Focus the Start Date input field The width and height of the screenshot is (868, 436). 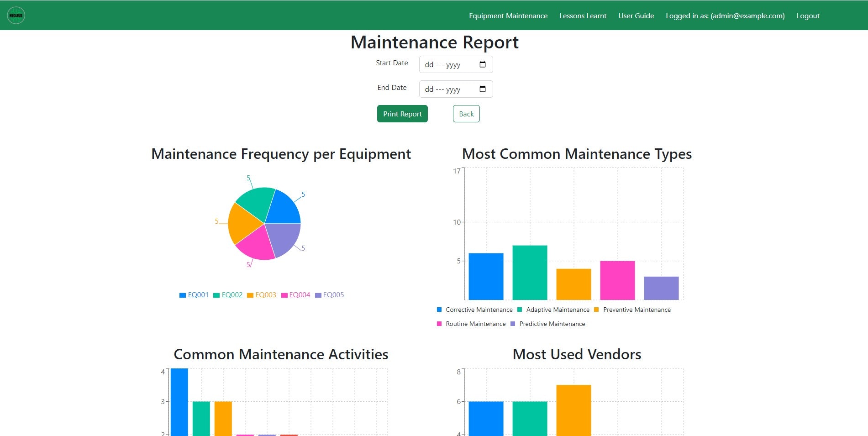coord(456,64)
